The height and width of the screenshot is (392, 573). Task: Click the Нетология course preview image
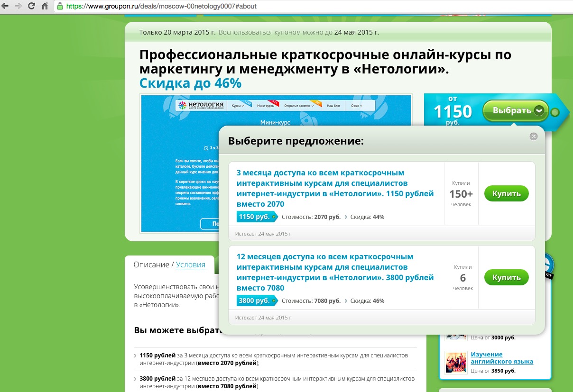tap(276, 164)
